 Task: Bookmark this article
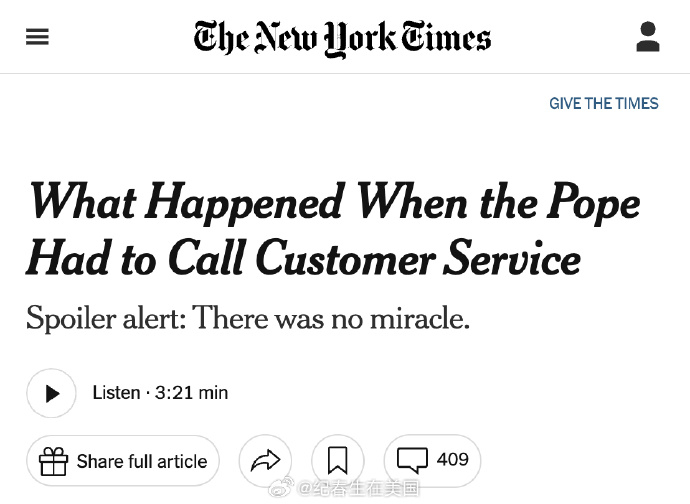[x=338, y=461]
